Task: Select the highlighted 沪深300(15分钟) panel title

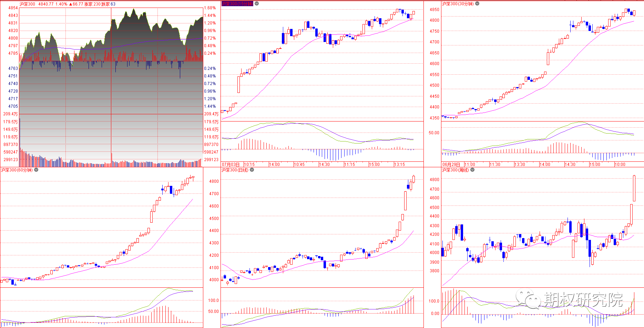Action: click(237, 3)
